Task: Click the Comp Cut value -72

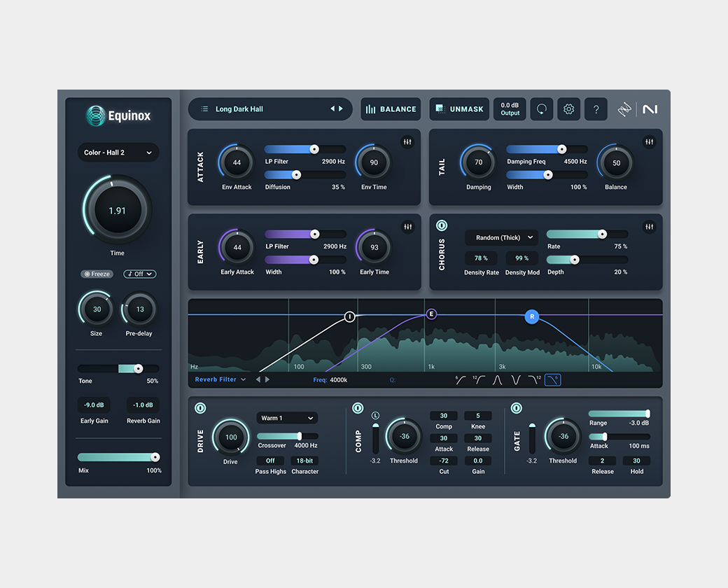Action: point(444,461)
